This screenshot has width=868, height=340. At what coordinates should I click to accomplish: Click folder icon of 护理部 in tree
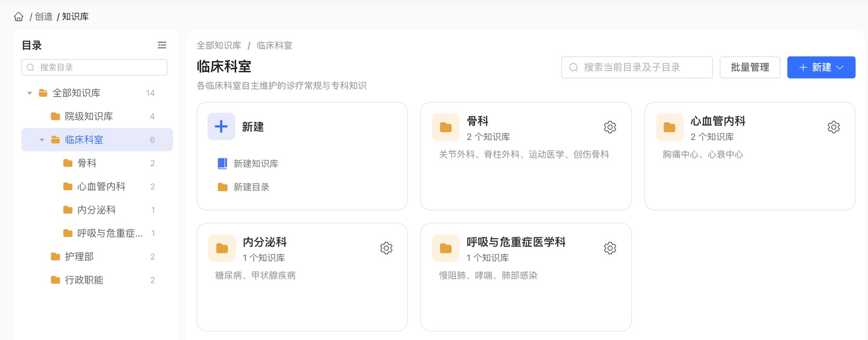55,257
